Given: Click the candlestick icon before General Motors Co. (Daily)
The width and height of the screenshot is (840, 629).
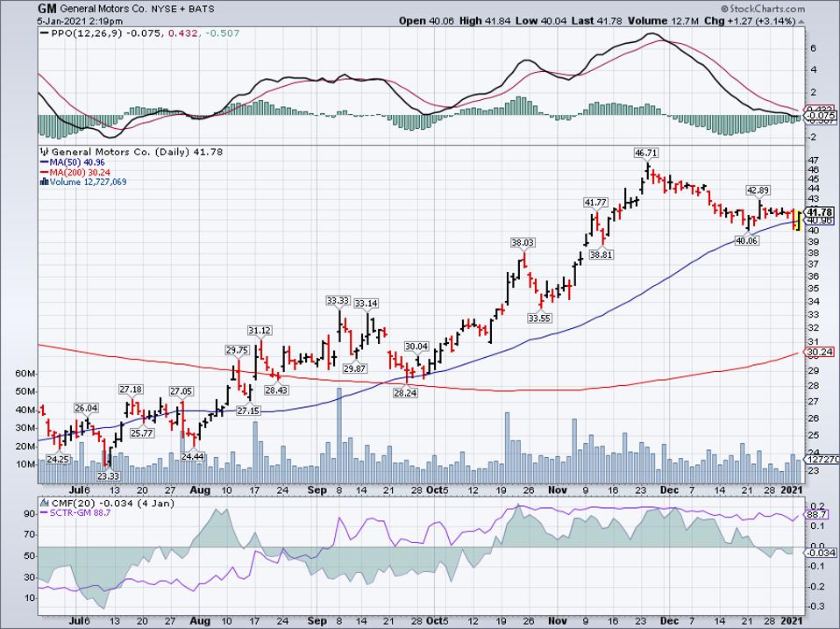Looking at the screenshot, I should [45, 152].
